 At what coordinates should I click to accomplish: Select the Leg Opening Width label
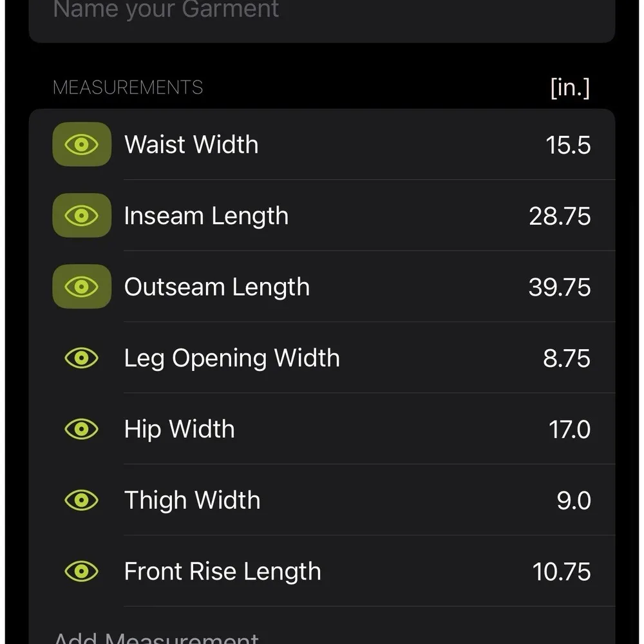pos(232,359)
